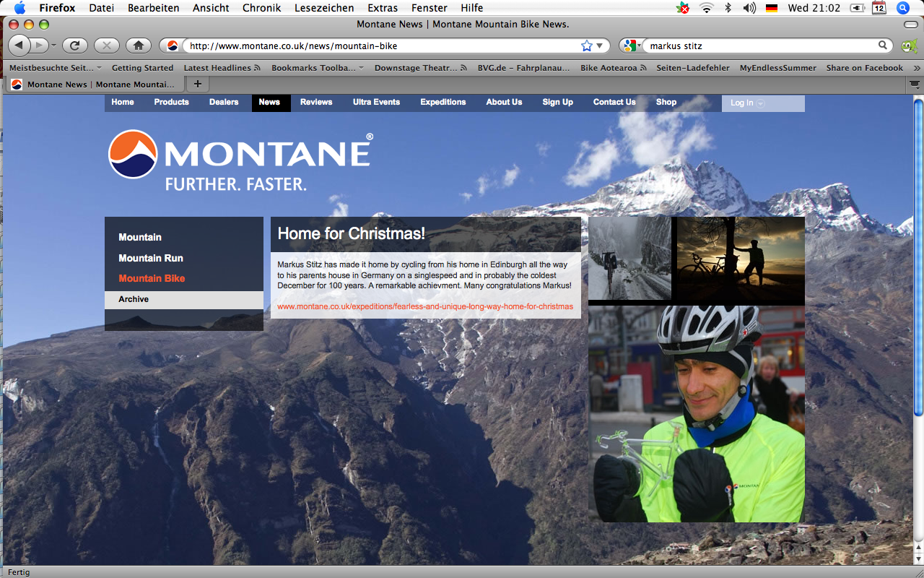This screenshot has width=924, height=578.
Task: Open the Home page button
Action: click(138, 46)
